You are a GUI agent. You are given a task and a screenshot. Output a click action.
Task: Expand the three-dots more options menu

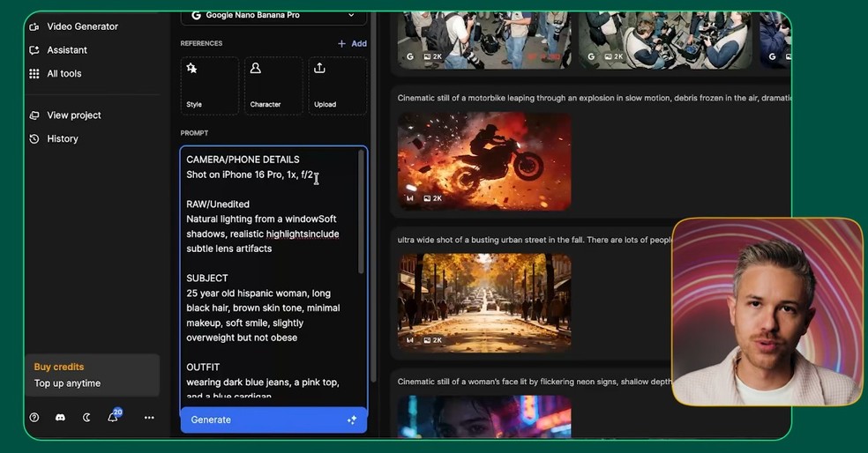[x=149, y=418]
